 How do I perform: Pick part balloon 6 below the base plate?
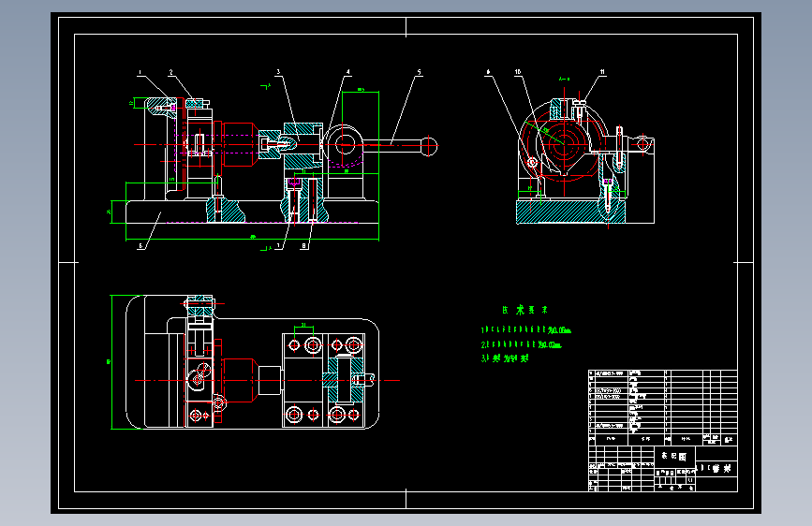pos(140,246)
